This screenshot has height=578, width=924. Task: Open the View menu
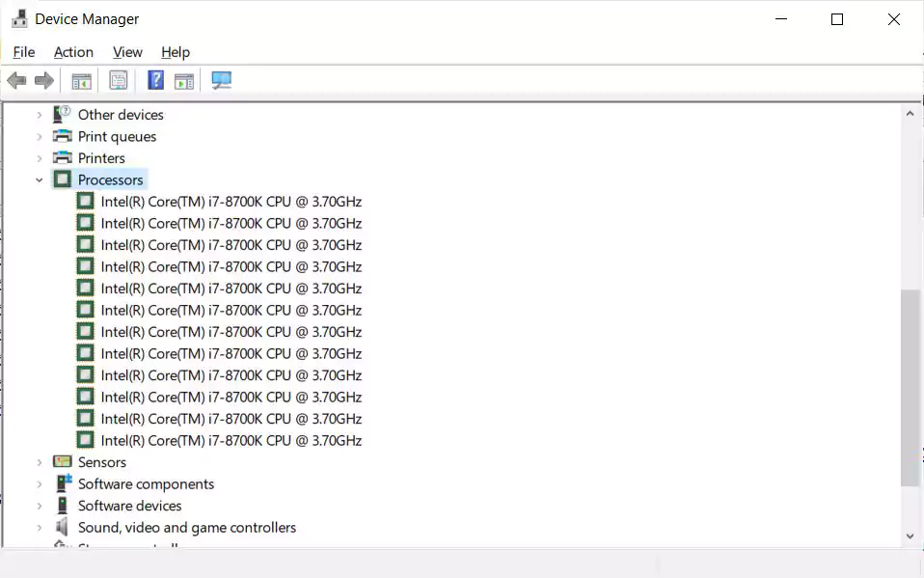pyautogui.click(x=127, y=52)
